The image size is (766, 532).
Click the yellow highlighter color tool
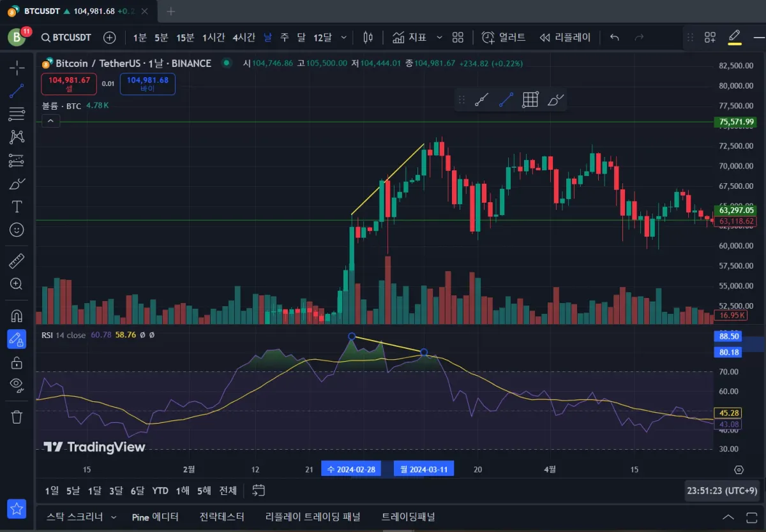735,37
